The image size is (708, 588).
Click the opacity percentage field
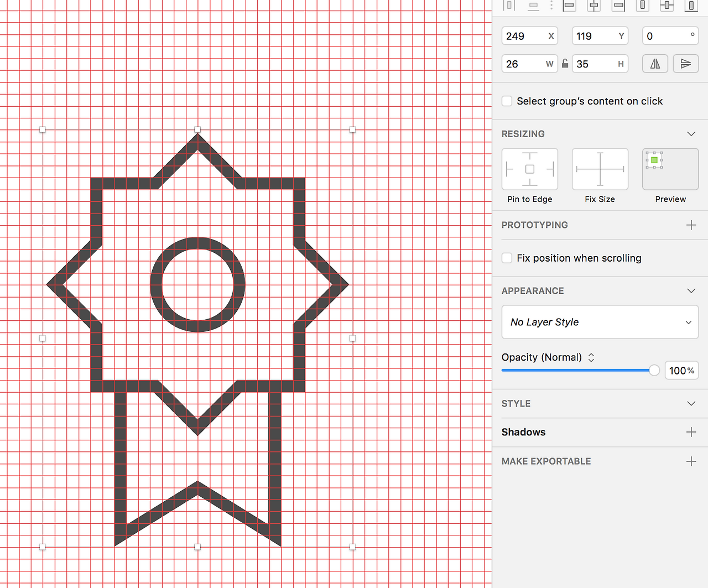(681, 371)
